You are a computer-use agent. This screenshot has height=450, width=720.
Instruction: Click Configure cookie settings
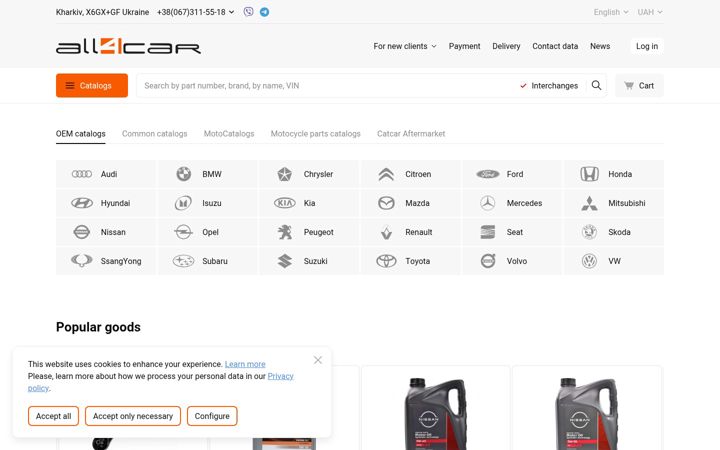[x=212, y=416]
